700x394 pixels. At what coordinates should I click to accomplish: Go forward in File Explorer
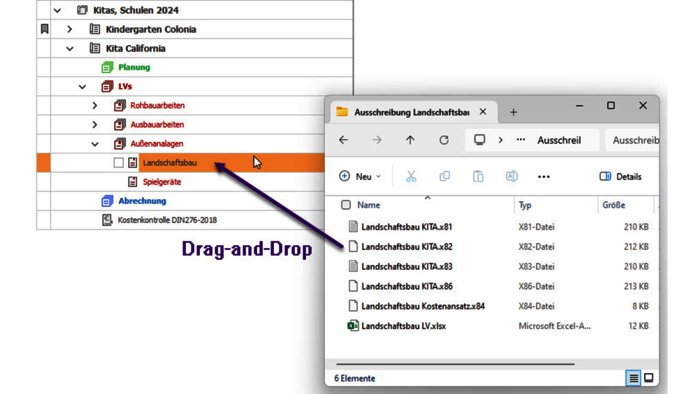click(x=377, y=140)
